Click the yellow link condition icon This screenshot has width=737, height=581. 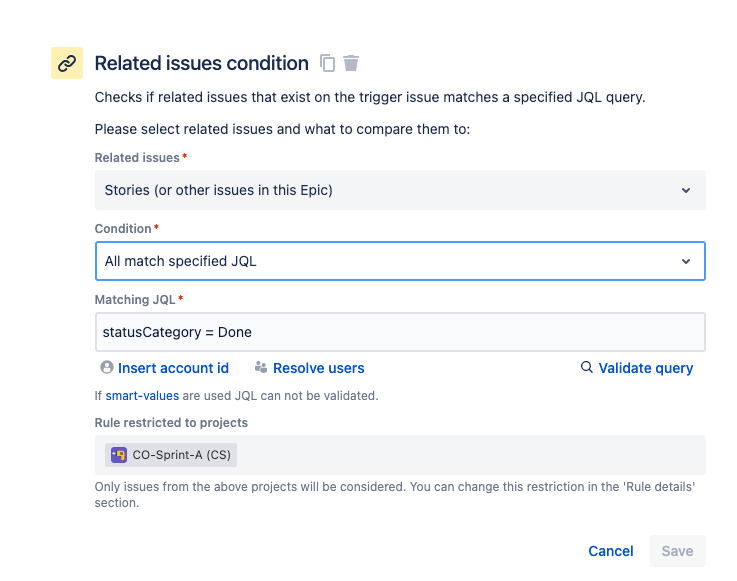67,63
